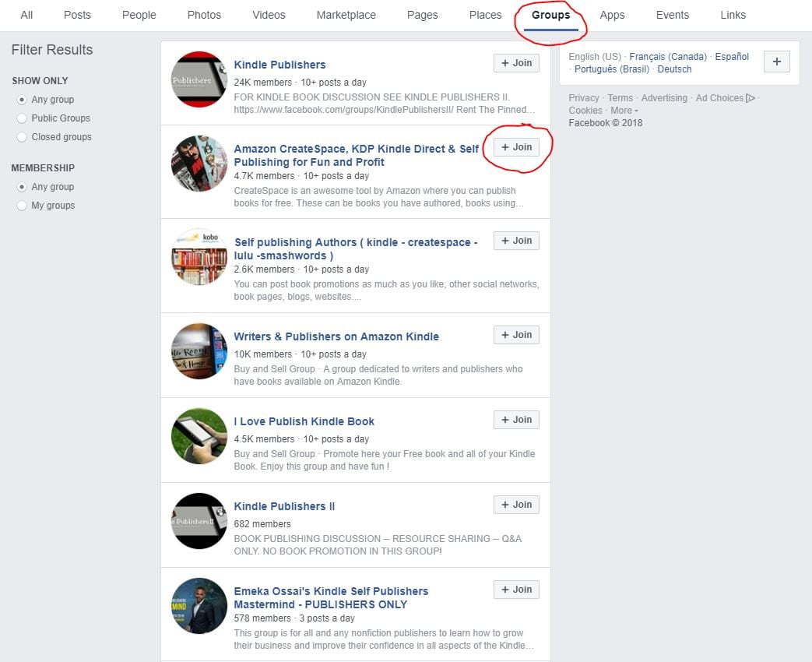Select the Closed groups filter
The height and width of the screenshot is (662, 812).
point(22,137)
